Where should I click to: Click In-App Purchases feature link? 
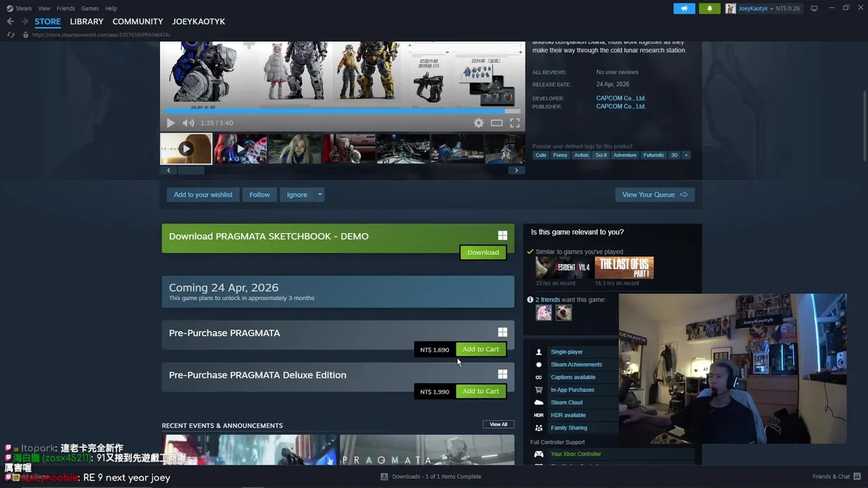point(572,390)
